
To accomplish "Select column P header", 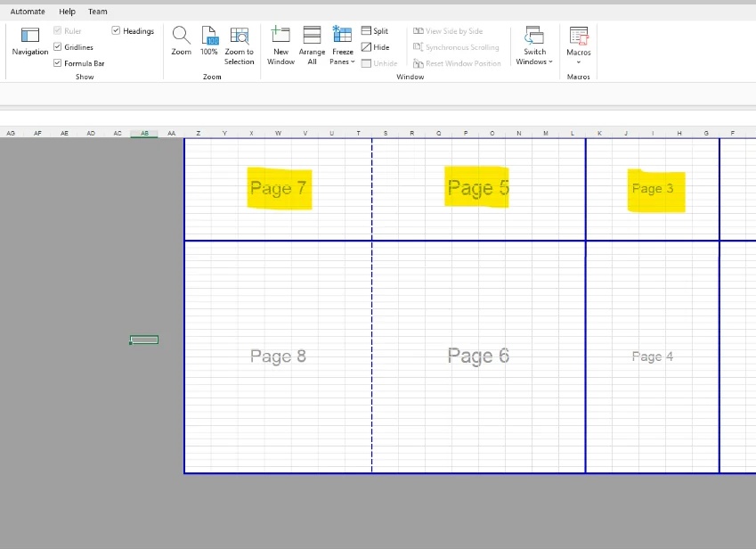I will [466, 133].
